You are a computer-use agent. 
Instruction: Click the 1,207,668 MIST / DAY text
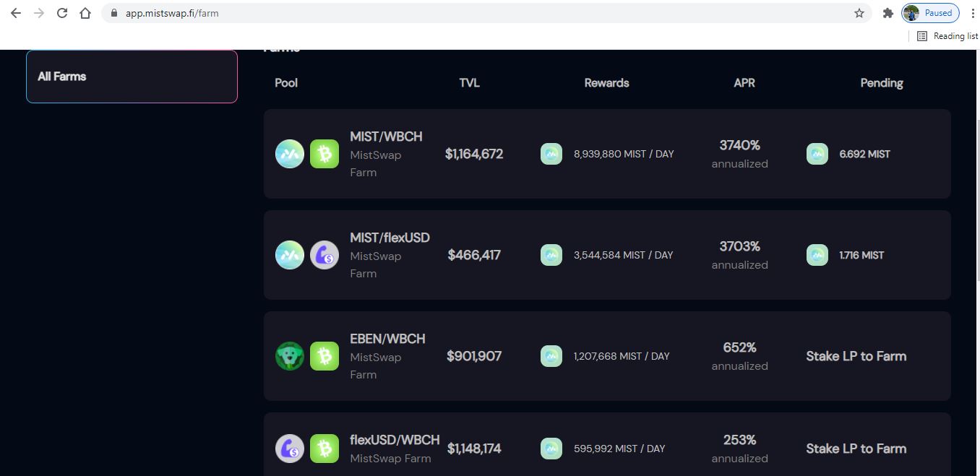622,356
